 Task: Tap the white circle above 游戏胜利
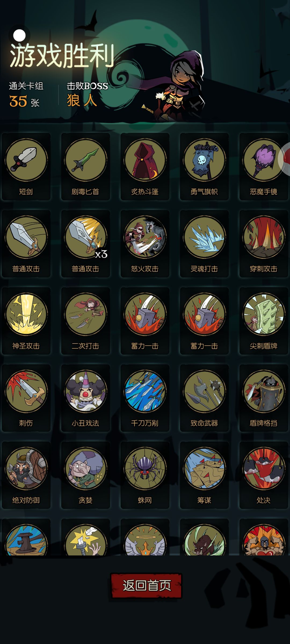click(x=19, y=35)
